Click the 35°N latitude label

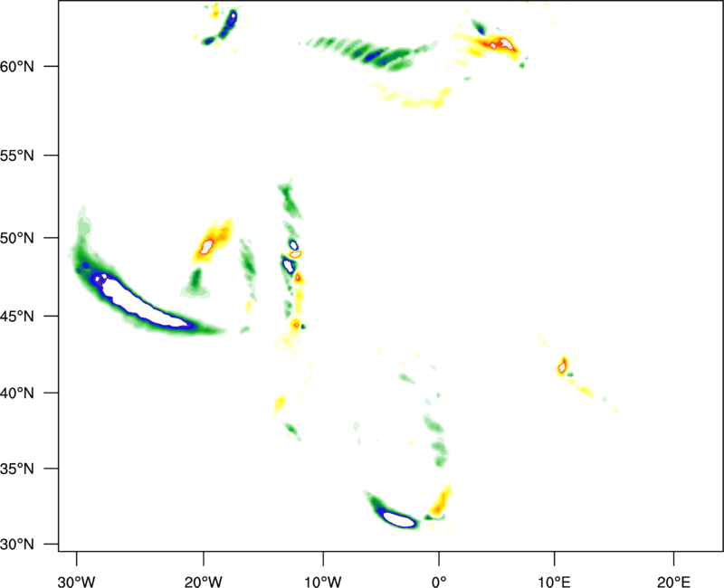coord(17,469)
